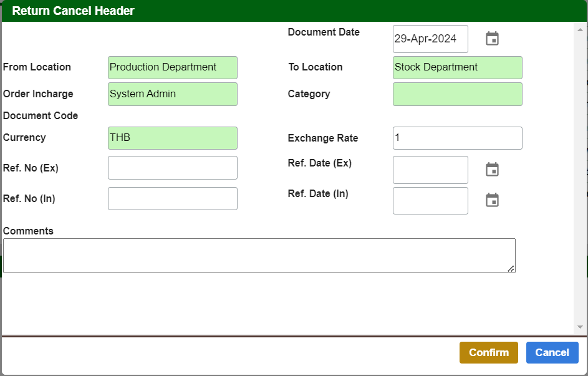Image resolution: width=588 pixels, height=376 pixels.
Task: Click the Ref. Date (Ex) input box
Action: [x=430, y=170]
